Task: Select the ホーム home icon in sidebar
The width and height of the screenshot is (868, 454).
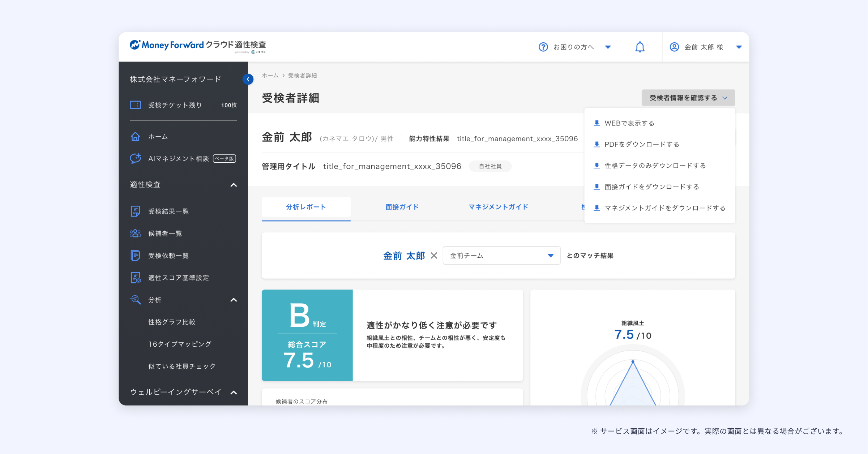Action: pyautogui.click(x=135, y=136)
